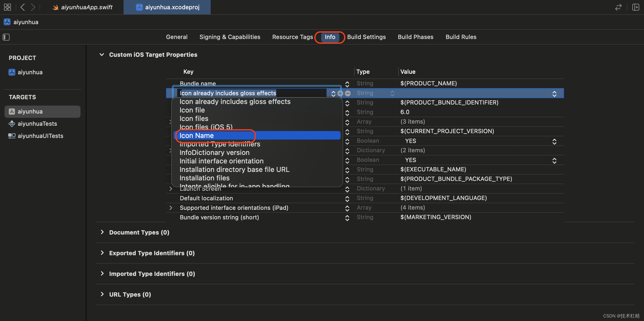This screenshot has width=644, height=321.
Task: Click the $(EXECUTABLE_NAME) value
Action: click(433, 169)
